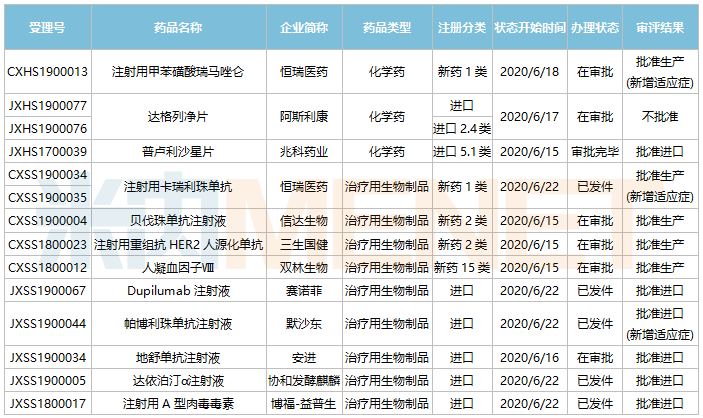Click date cell 2020/6/16

coord(529,357)
